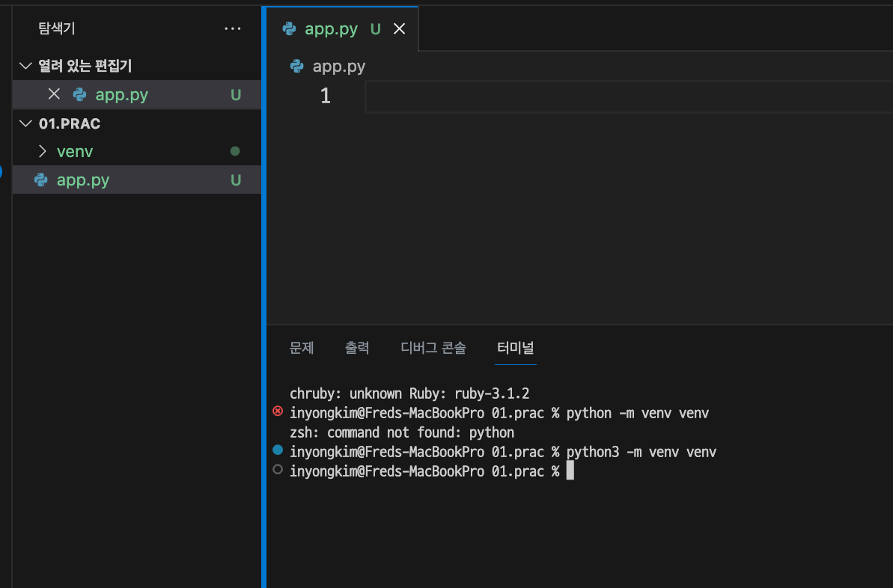
Task: Open the 출력 (Output) panel tab
Action: point(357,347)
